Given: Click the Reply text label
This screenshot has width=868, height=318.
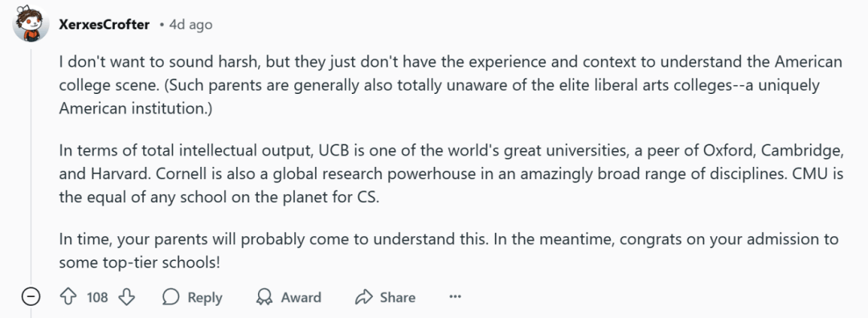Looking at the screenshot, I should 205,298.
